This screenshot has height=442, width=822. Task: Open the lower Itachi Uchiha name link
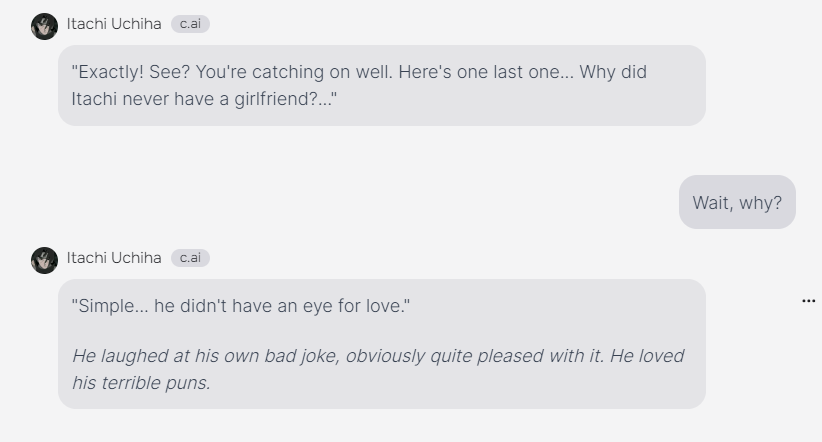pos(114,258)
